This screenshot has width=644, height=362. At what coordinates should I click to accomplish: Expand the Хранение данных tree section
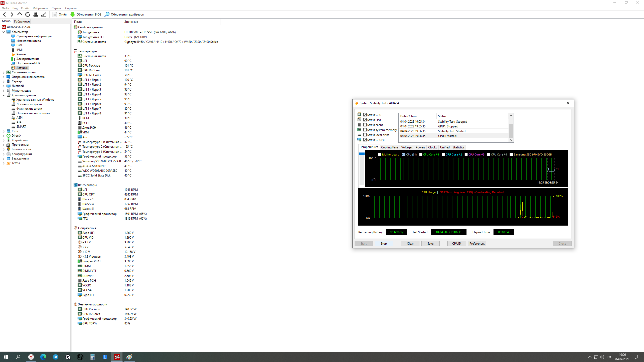[4, 95]
